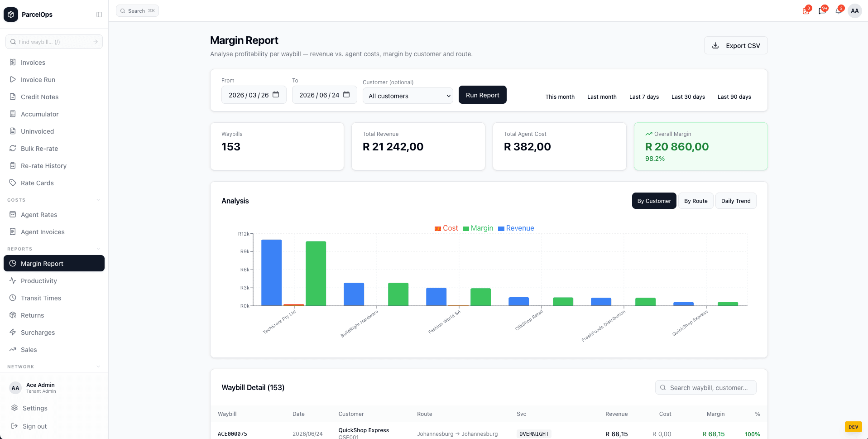
Task: Open the AA user avatar menu
Action: [855, 11]
